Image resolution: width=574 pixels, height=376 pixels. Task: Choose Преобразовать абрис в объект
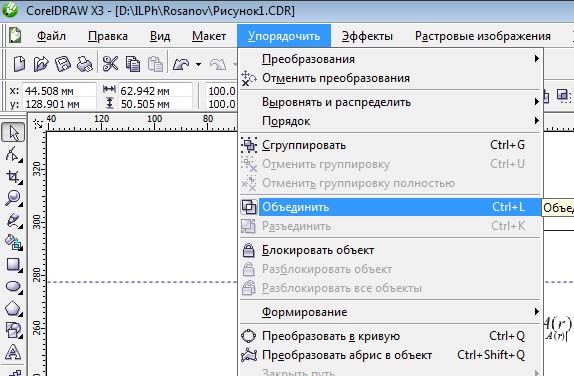click(x=390, y=355)
